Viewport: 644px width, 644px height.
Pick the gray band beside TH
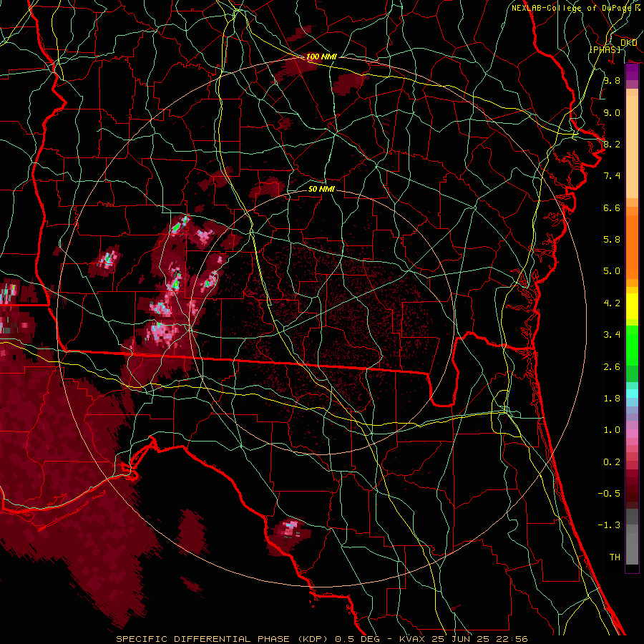(x=632, y=548)
